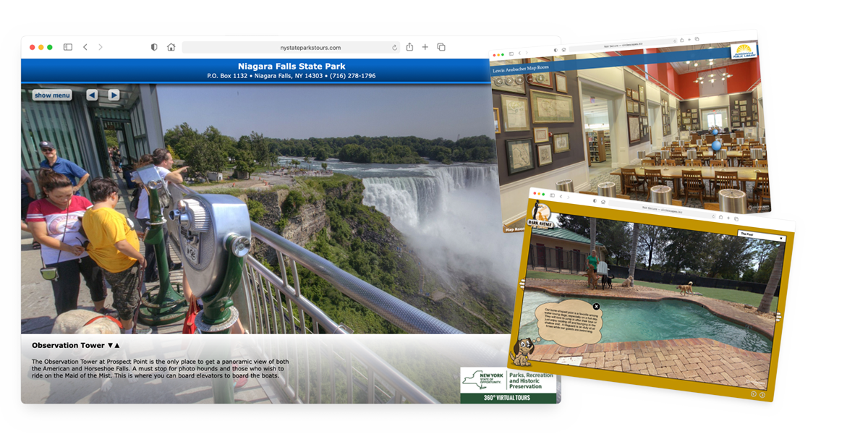Open Share menu in Niagara Falls window
The image size is (868, 434).
[409, 47]
